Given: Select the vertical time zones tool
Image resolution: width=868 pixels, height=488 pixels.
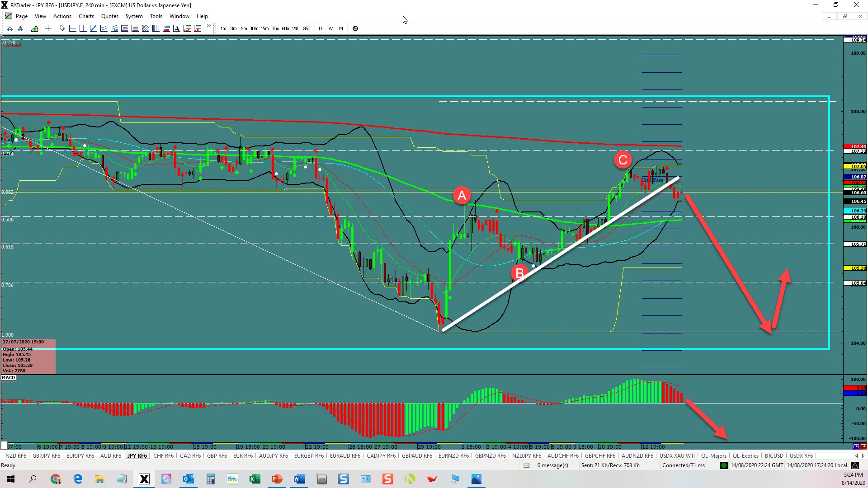Looking at the screenshot, I should tap(156, 28).
